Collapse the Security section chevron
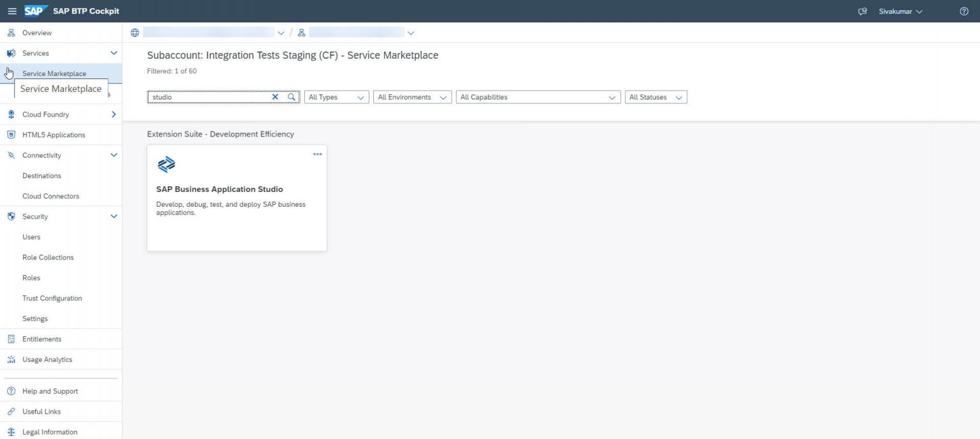This screenshot has height=439, width=980. (114, 216)
